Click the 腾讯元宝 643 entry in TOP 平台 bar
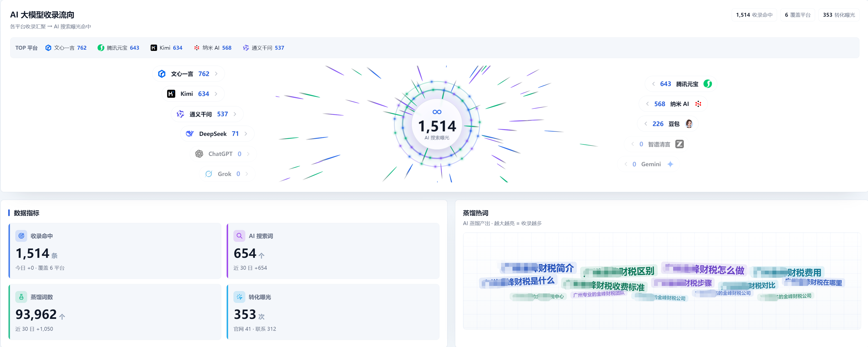Viewport: 868px width, 347px height. 118,48
